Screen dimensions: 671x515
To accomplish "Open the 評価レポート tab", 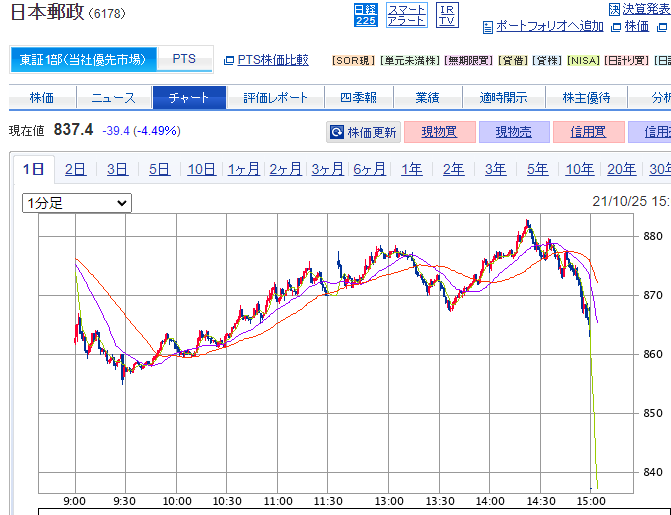I will (x=276, y=98).
